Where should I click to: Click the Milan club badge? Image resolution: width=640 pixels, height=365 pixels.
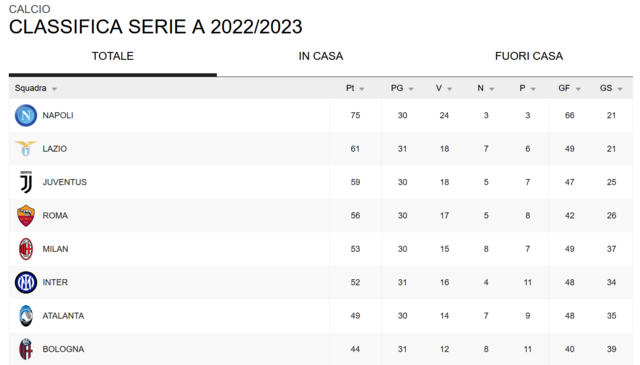26,249
